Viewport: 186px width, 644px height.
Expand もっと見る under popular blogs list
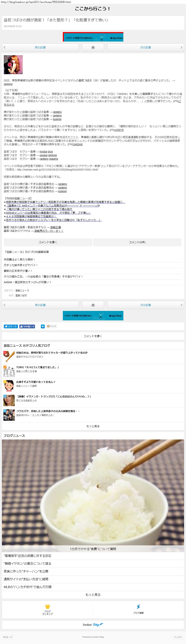[93, 426]
